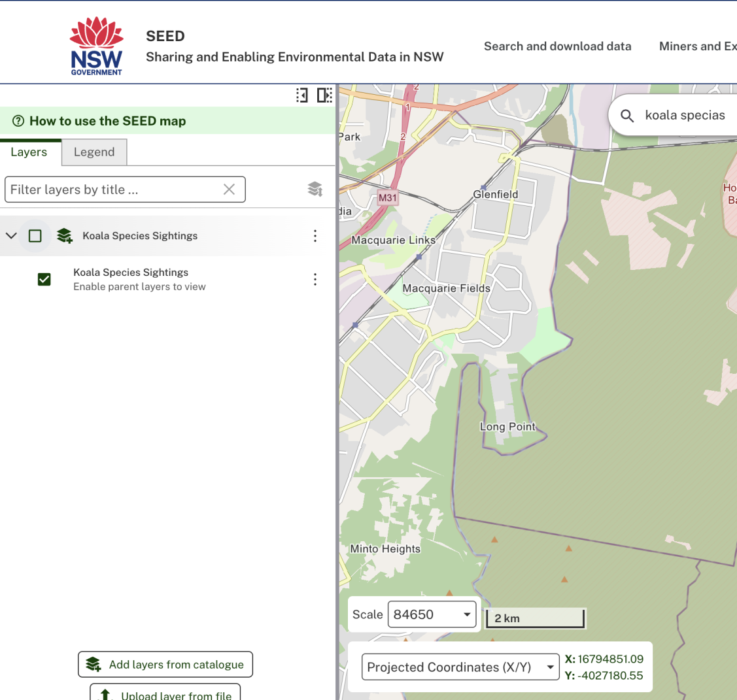737x700 pixels.
Task: Clear the layer filter with the X icon
Action: [x=229, y=190]
